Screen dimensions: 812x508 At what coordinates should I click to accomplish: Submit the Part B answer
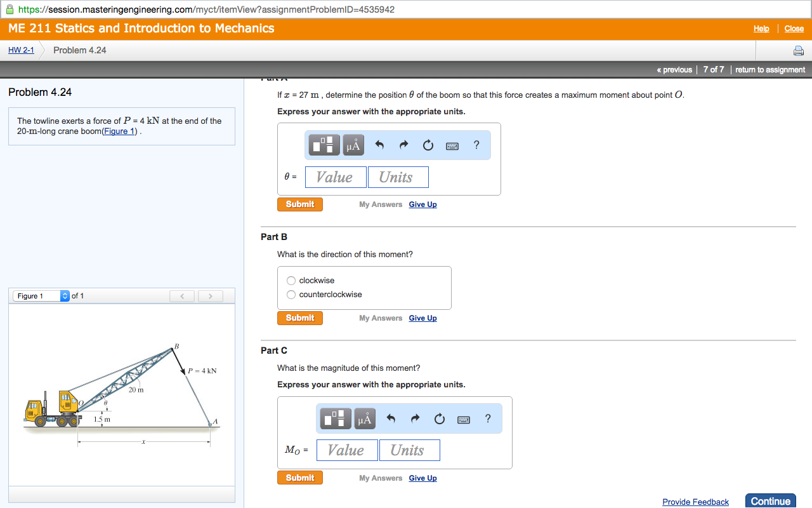pos(299,317)
